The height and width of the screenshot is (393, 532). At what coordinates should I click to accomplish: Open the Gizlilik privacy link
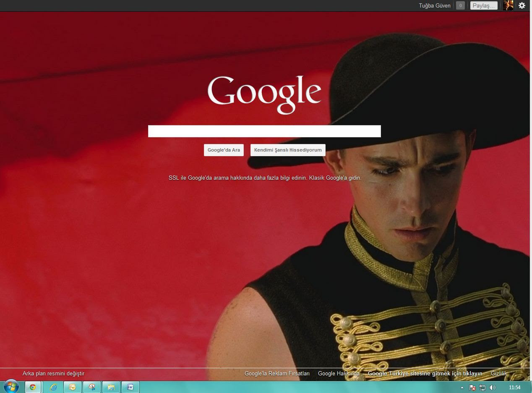click(499, 373)
